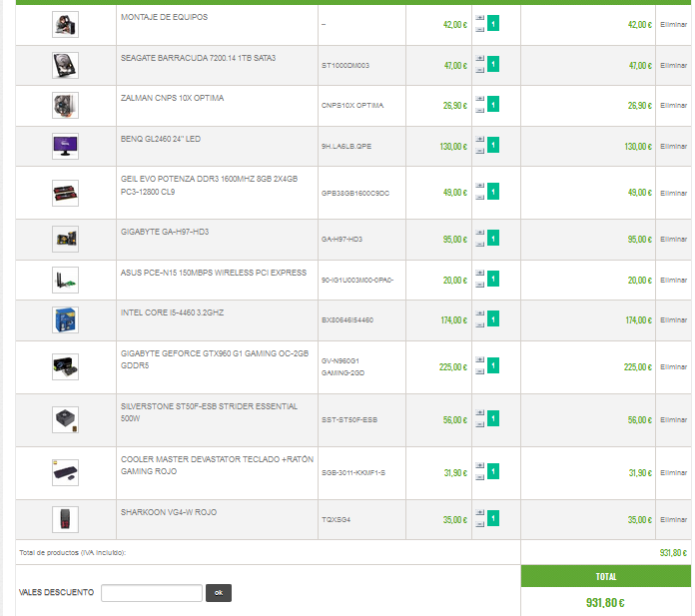Increase quantity of Silverstone ST50F-ESB
The image size is (695, 616).
[479, 413]
